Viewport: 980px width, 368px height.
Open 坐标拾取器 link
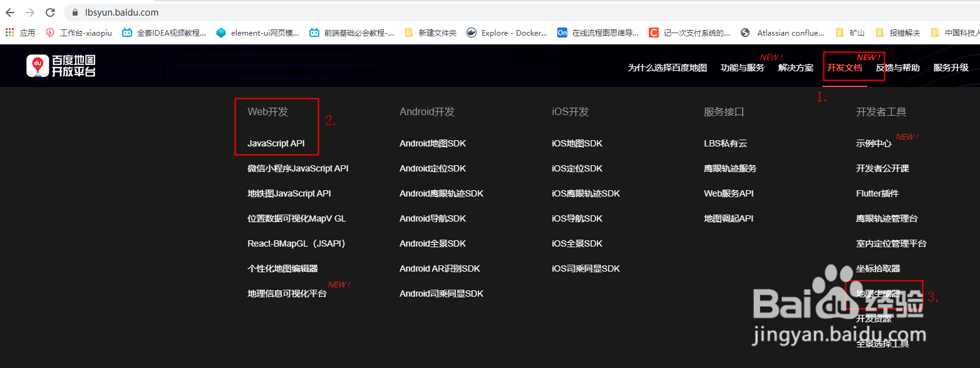pyautogui.click(x=878, y=268)
